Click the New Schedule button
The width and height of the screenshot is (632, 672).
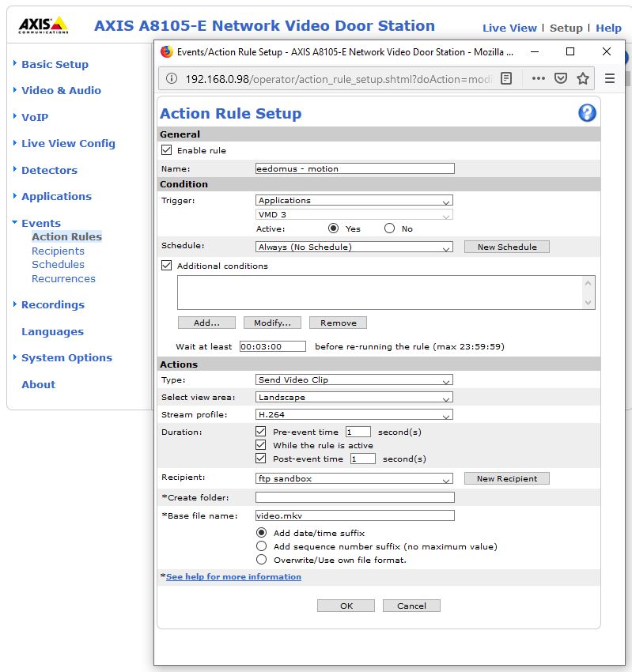click(507, 247)
